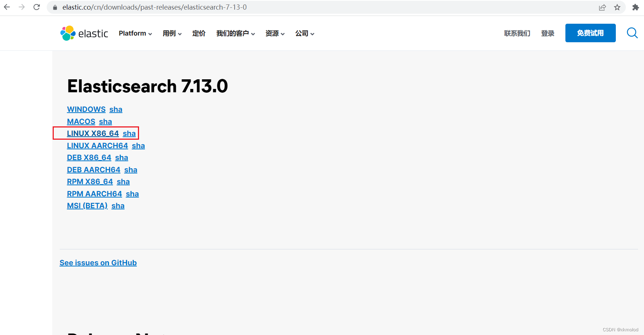Click the Elastic logo
This screenshot has height=335, width=644.
coord(84,33)
